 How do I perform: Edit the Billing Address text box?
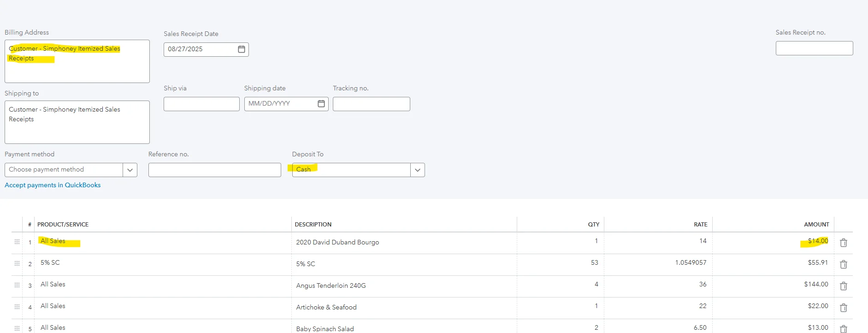pyautogui.click(x=77, y=61)
